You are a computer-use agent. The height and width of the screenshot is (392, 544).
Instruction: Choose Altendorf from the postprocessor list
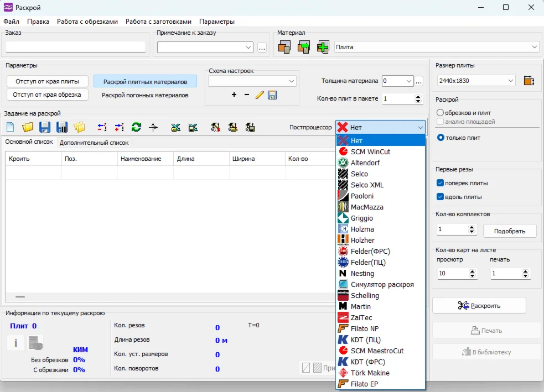pyautogui.click(x=365, y=163)
